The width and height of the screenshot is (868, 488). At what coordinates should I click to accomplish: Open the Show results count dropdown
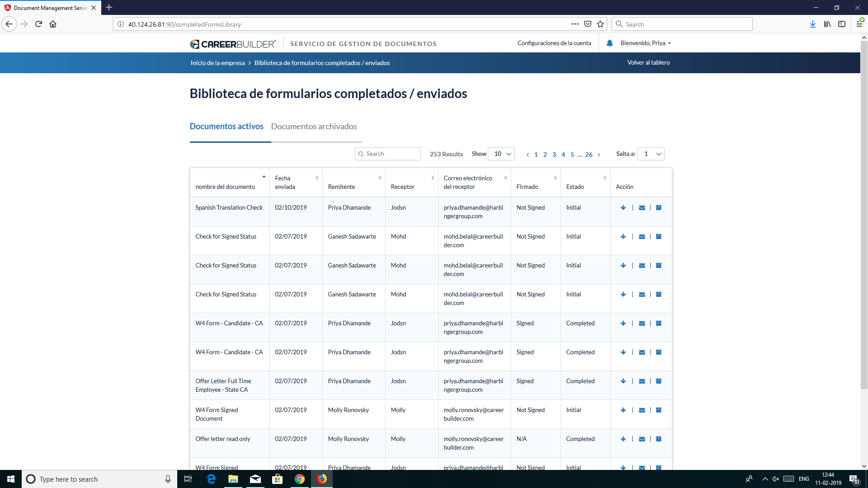[x=502, y=154]
